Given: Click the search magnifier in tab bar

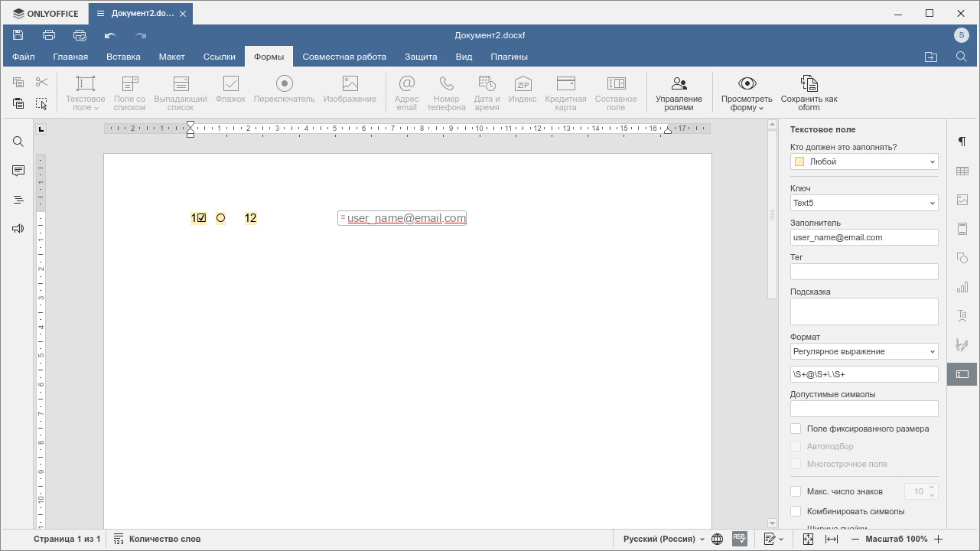Looking at the screenshot, I should [962, 57].
